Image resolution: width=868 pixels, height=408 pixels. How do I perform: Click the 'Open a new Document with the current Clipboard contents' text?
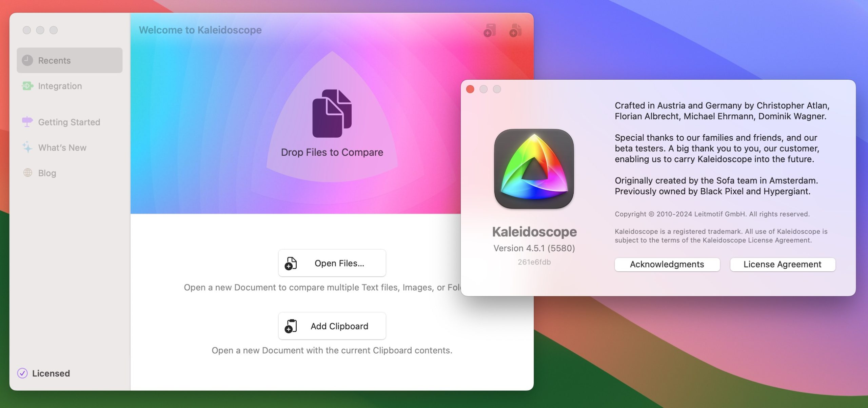click(332, 350)
